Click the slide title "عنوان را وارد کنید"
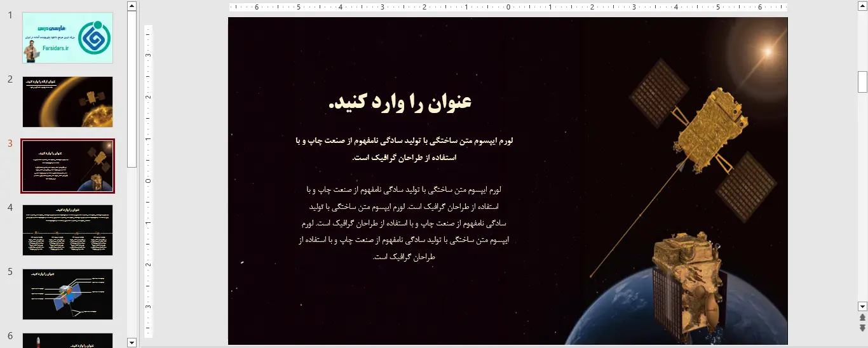The width and height of the screenshot is (868, 348). tap(400, 102)
